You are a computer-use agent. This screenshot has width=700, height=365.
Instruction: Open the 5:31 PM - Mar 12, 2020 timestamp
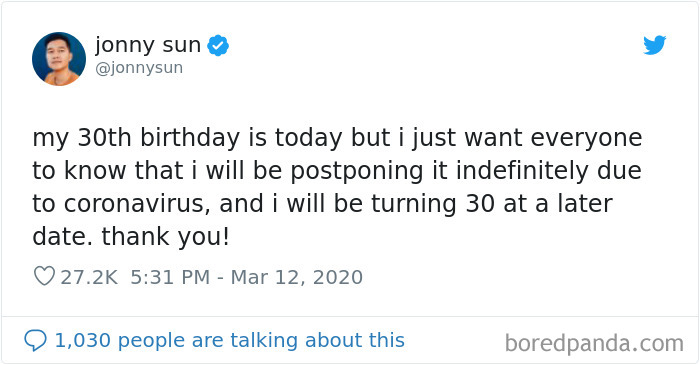click(246, 277)
